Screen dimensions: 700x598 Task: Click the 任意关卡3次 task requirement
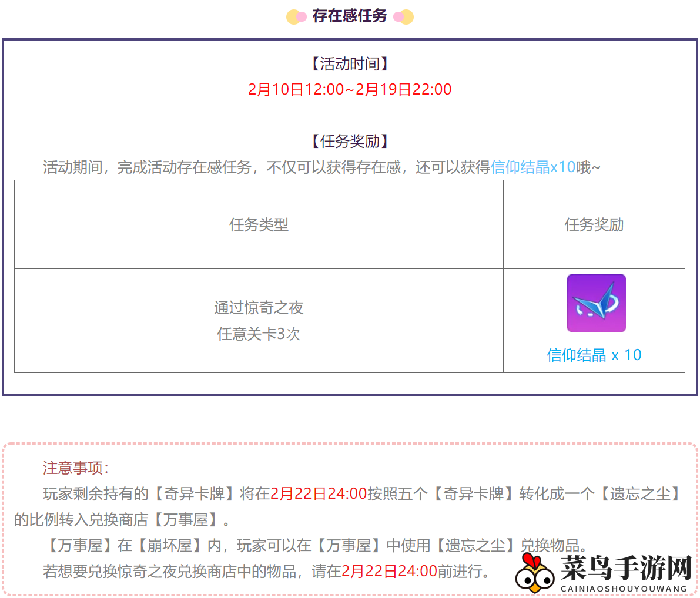click(x=259, y=334)
